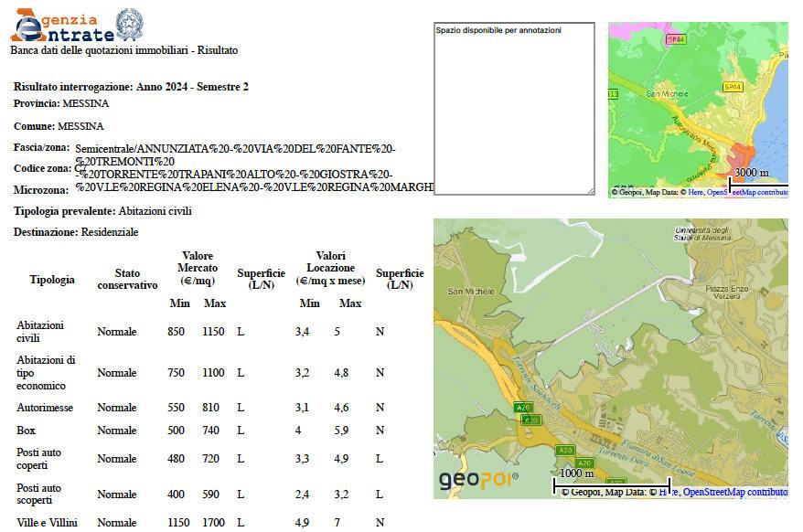803x532 pixels.
Task: Click the 'Risultato interrogazione: Anno 2024 - Semestre 2' text
Action: 131,87
